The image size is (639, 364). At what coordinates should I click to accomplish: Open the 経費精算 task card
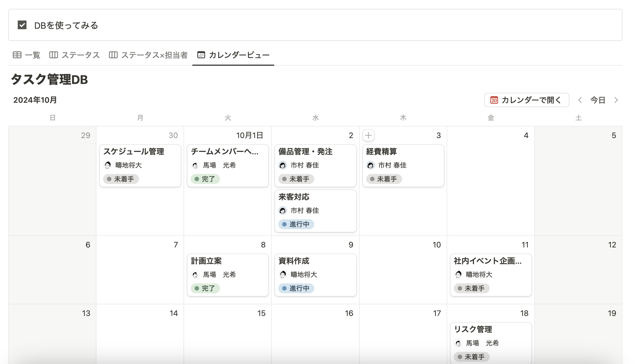point(381,152)
